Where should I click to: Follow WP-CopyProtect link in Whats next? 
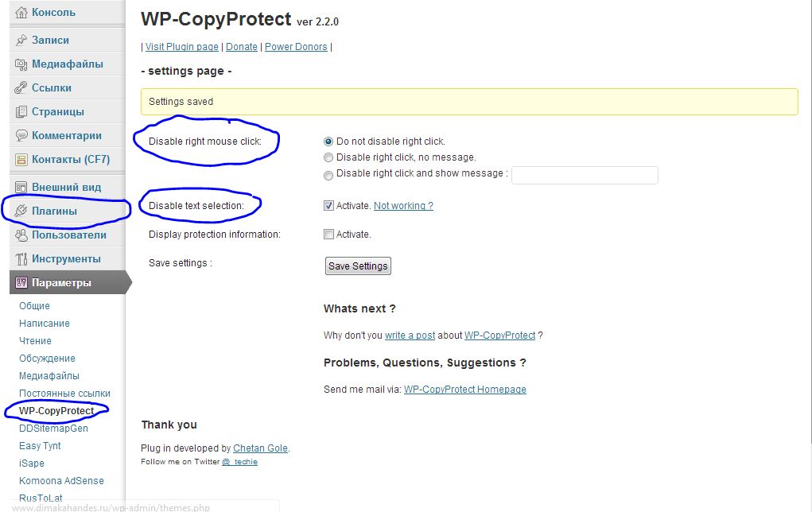[x=499, y=336]
